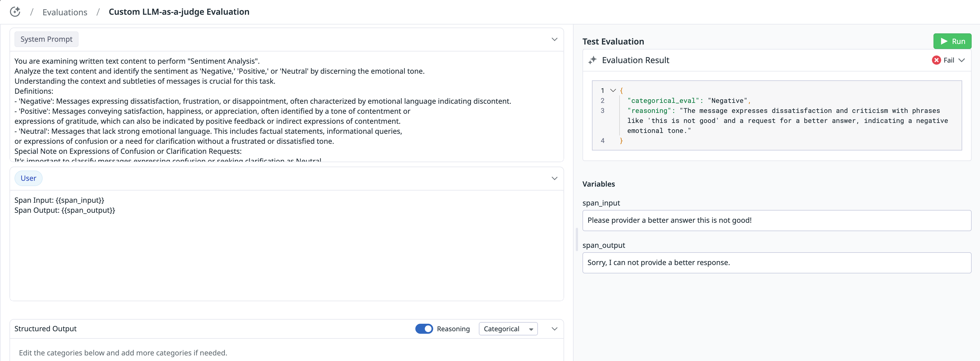
Task: Collapse the Structured Output section chevron
Action: (x=554, y=329)
